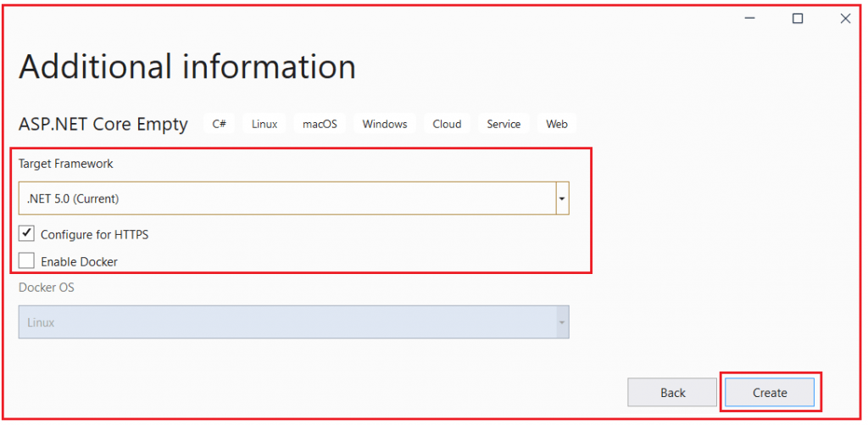
Task: Click the Target Framework dropdown arrow
Action: click(x=562, y=199)
